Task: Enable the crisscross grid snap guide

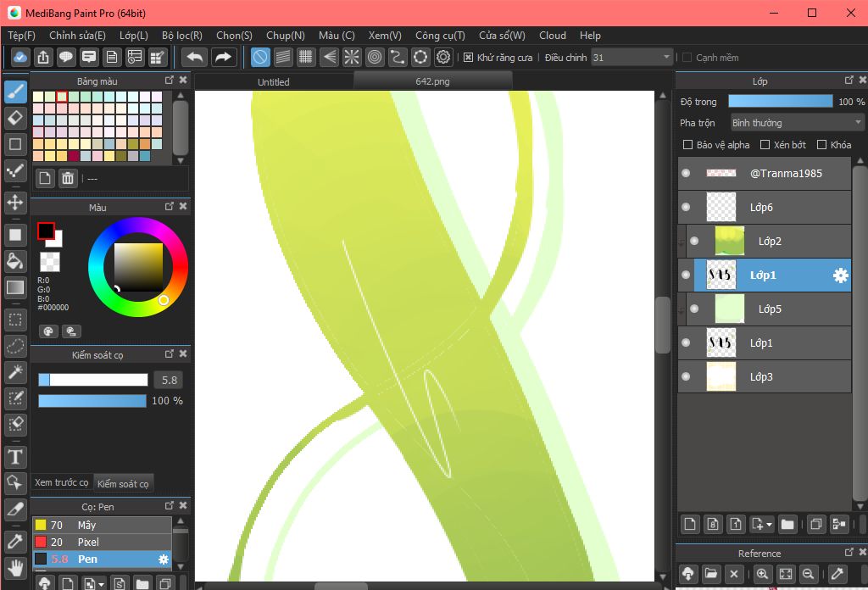Action: point(305,57)
